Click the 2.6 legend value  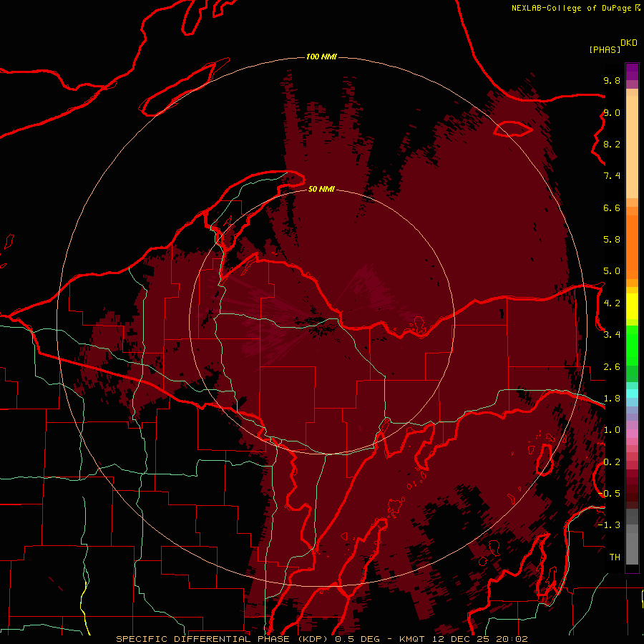612,367
